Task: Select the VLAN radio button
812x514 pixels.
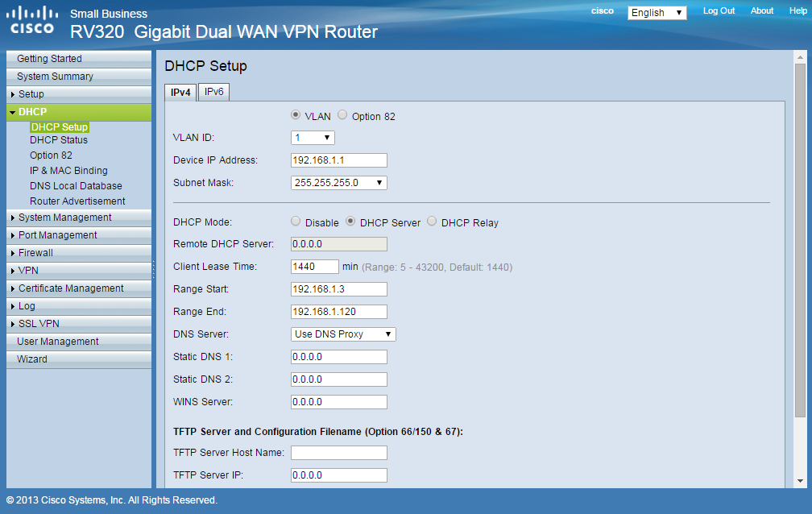Action: (295, 115)
